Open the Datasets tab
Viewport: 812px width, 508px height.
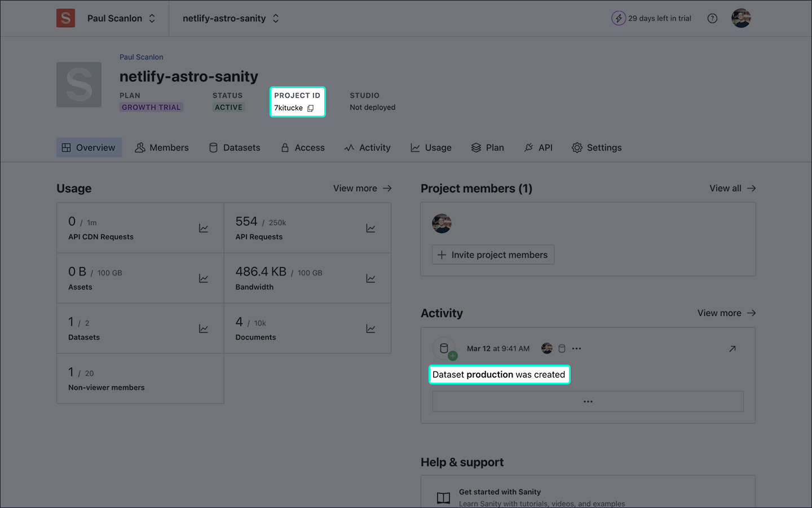235,147
